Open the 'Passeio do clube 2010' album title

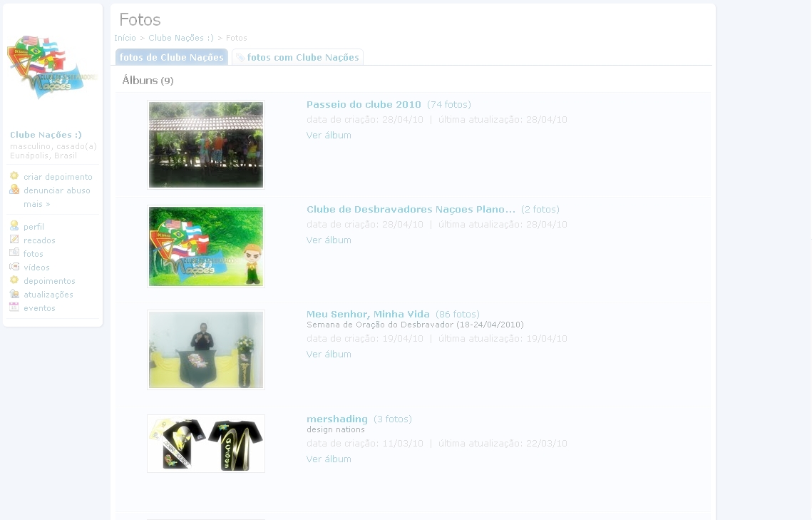tap(364, 105)
